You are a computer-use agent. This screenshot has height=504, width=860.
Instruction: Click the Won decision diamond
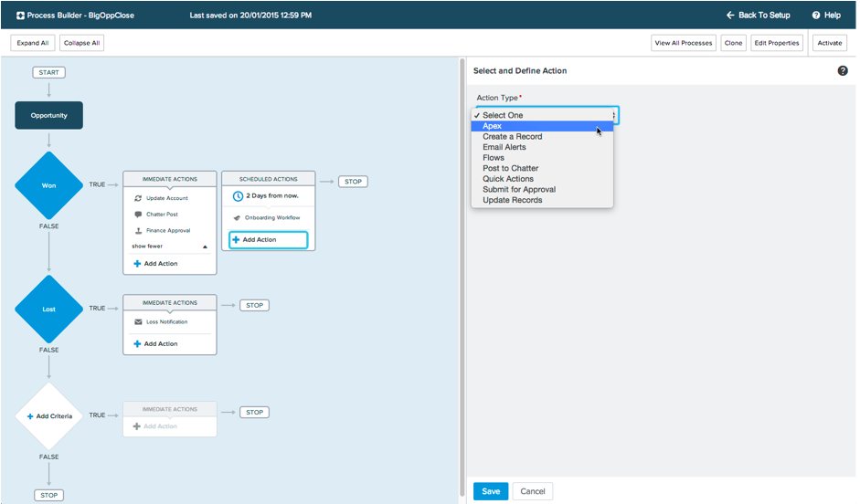coord(48,185)
